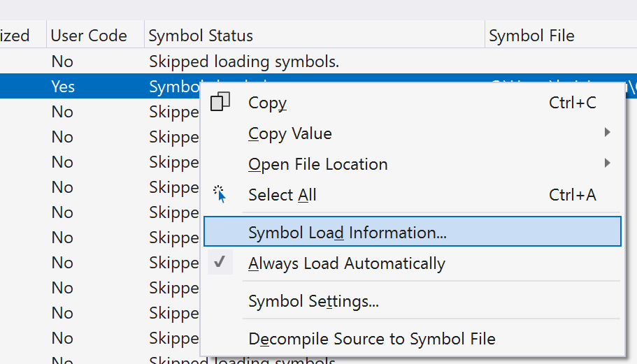Viewport: 637px width, 364px height.
Task: Sort by the Symbol Status column header
Action: [x=201, y=36]
